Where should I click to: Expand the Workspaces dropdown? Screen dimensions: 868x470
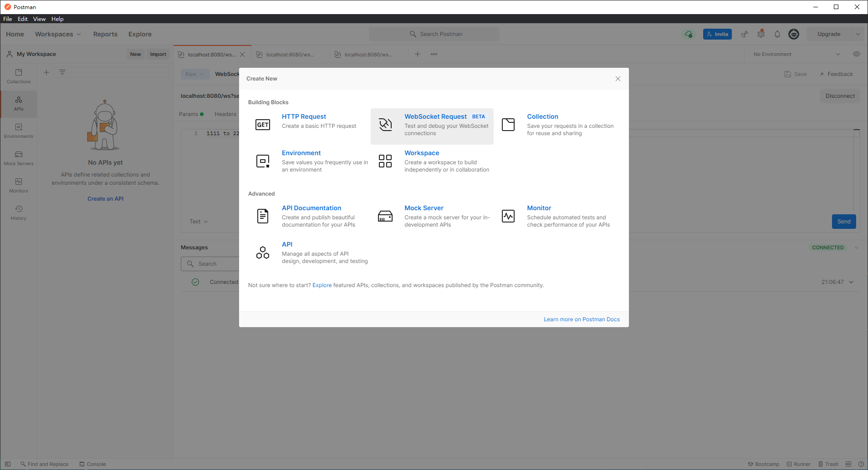58,34
